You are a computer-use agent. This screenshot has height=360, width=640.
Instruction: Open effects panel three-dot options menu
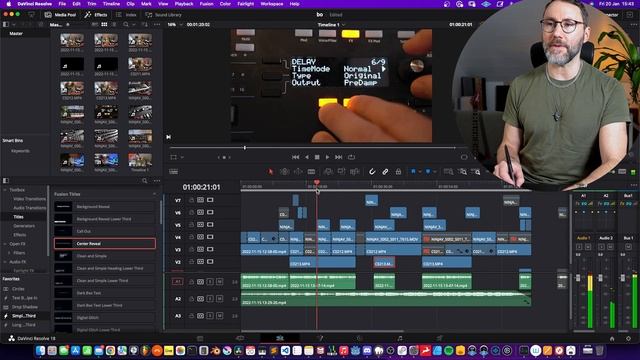point(157,180)
